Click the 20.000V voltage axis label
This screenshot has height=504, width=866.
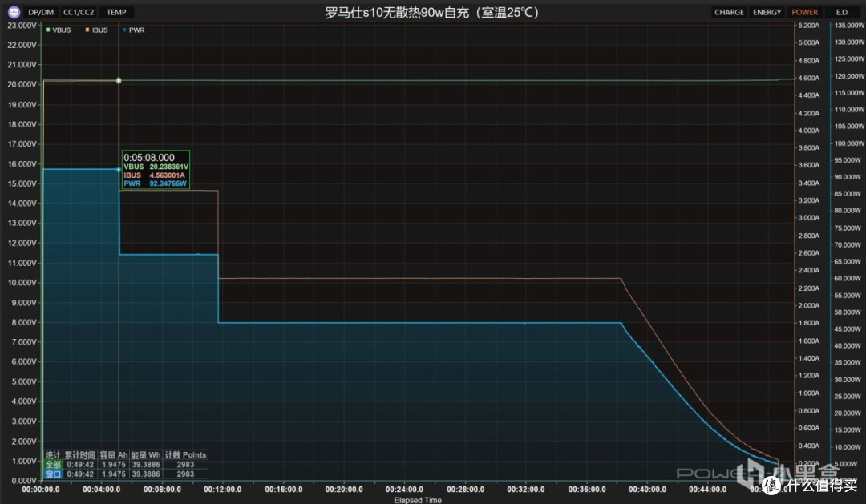(x=22, y=84)
